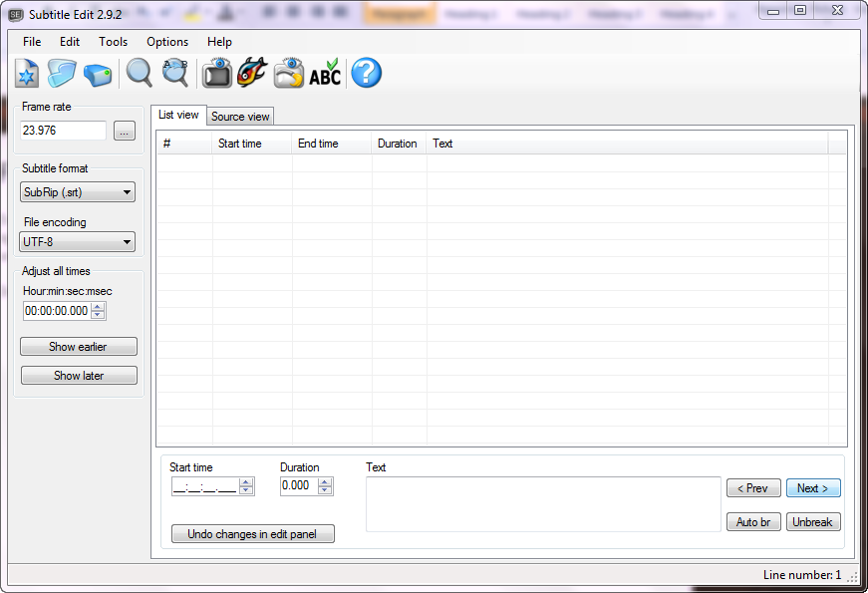
Task: Click the New subtitle file icon
Action: (27, 74)
